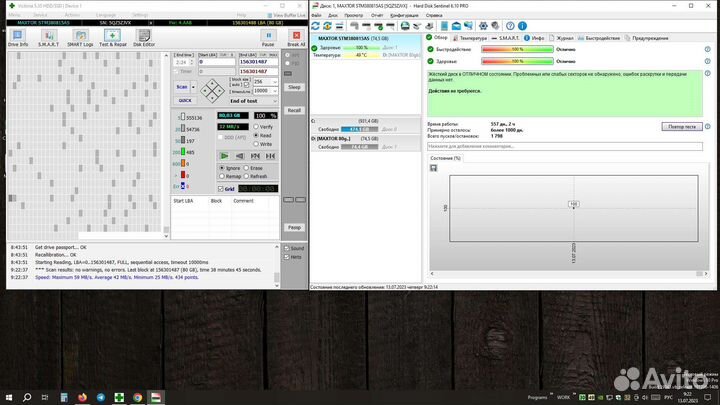720x405 pixels.
Task: Select the Write radio button
Action: [256, 144]
